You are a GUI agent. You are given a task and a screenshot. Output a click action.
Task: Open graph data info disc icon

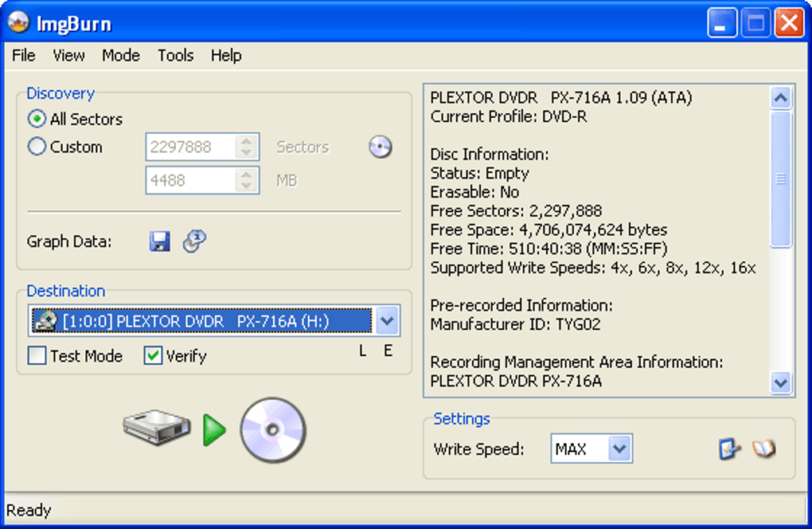(194, 241)
